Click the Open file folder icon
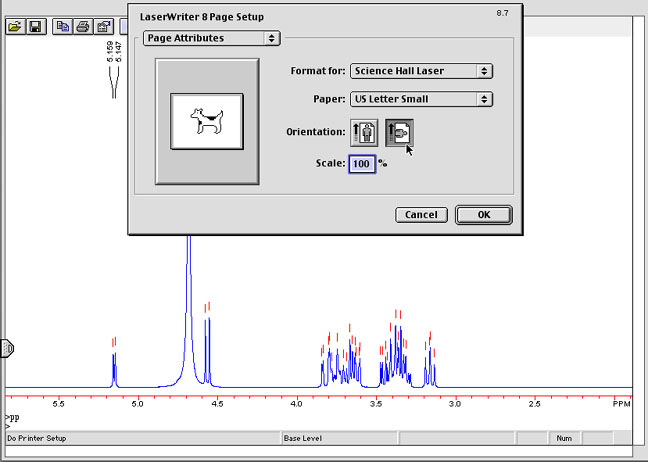This screenshot has height=462, width=648. coord(14,26)
